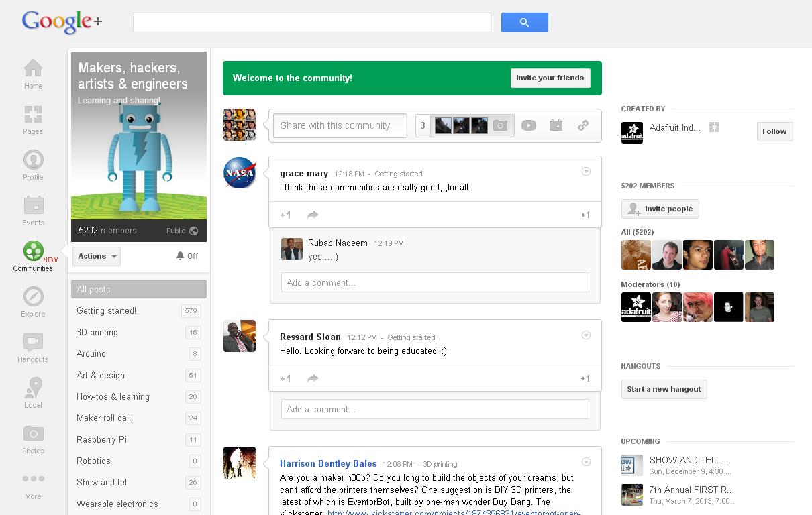Follow Adafruit Industries
The image size is (812, 515).
(774, 131)
